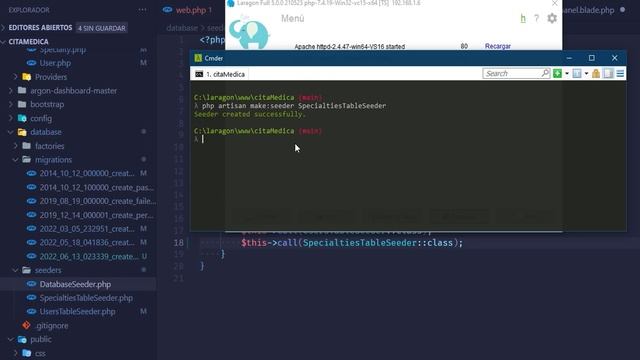Click the 'php artisan make:seeder' command line

[294, 106]
